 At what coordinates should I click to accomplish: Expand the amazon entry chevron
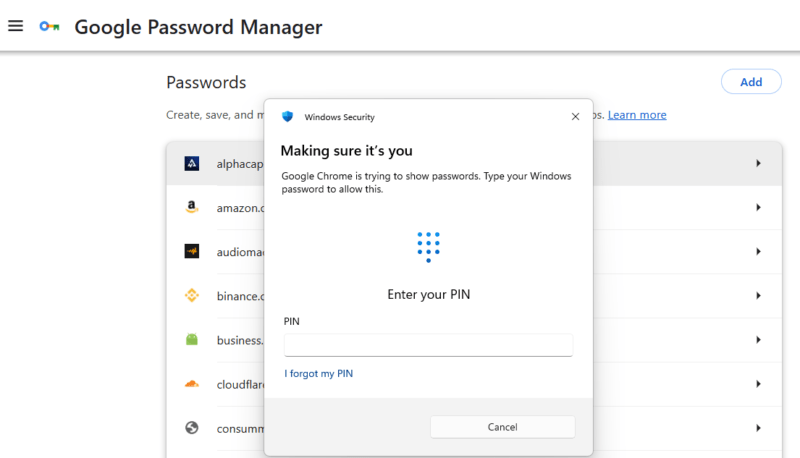(758, 207)
